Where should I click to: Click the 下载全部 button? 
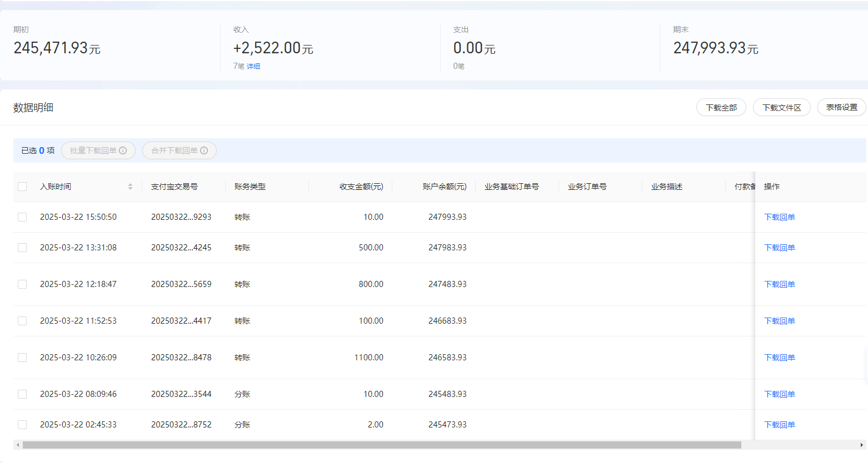coord(721,108)
